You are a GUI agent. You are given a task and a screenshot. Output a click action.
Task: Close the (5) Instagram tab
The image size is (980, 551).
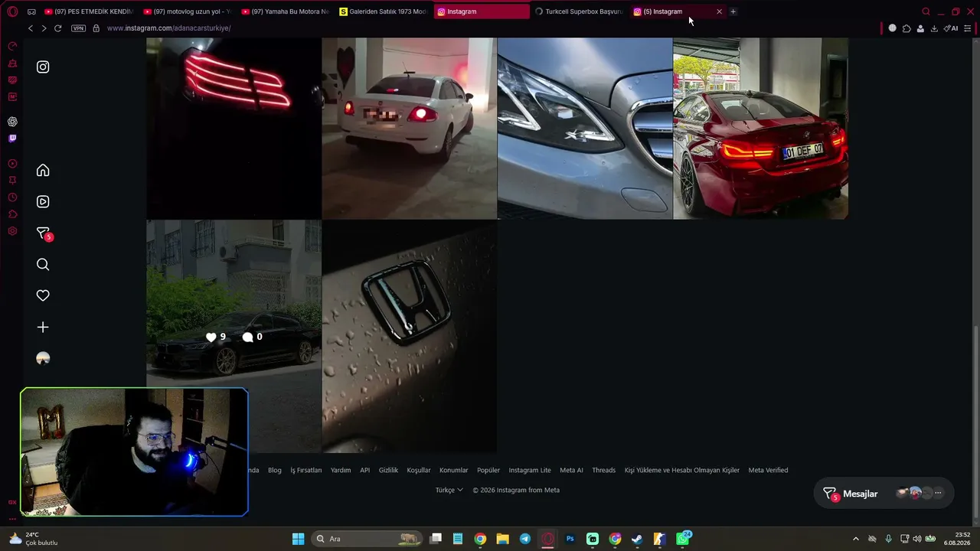[x=719, y=11]
